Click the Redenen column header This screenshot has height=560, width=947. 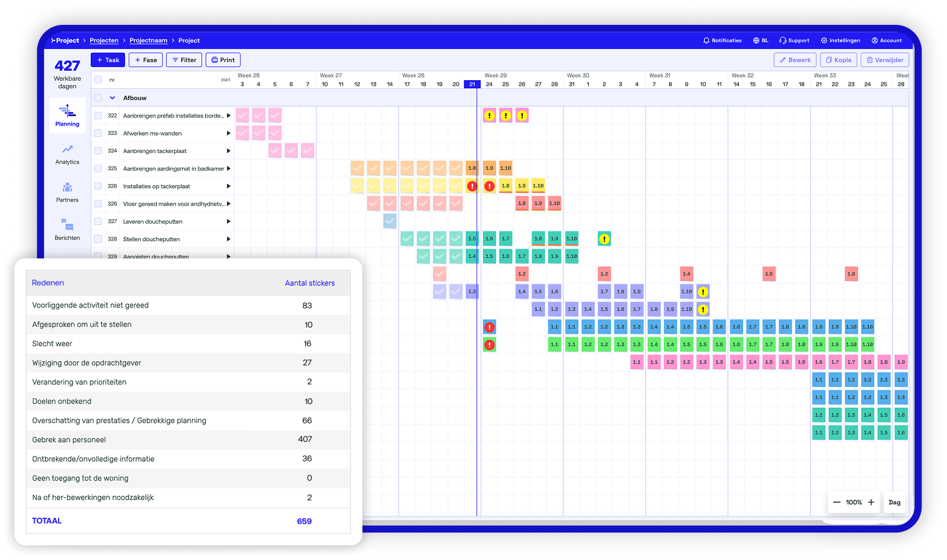(48, 283)
